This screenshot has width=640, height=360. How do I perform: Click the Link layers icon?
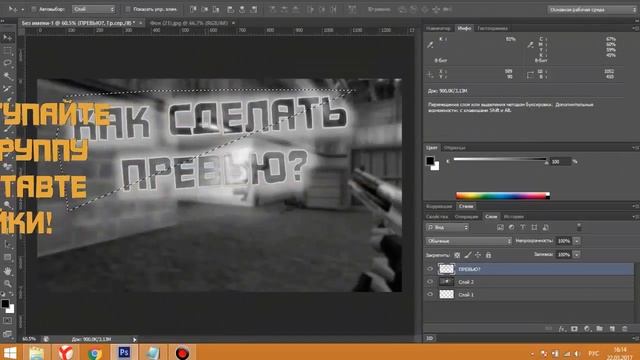coord(549,329)
